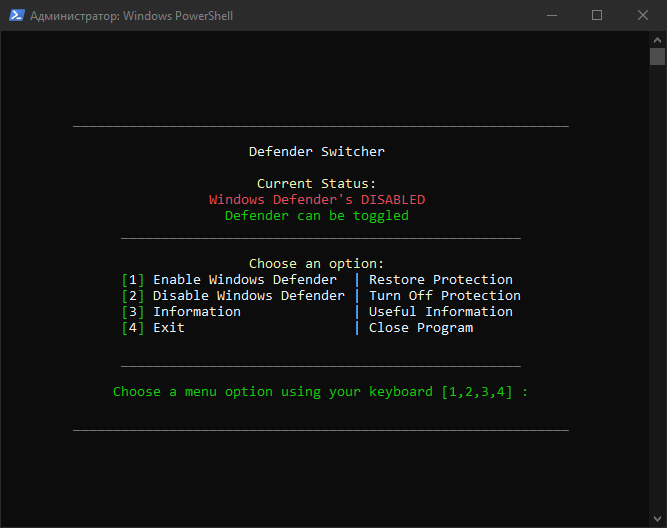Click the 'Information' menu line
Image resolution: width=667 pixels, height=528 pixels.
tap(197, 312)
